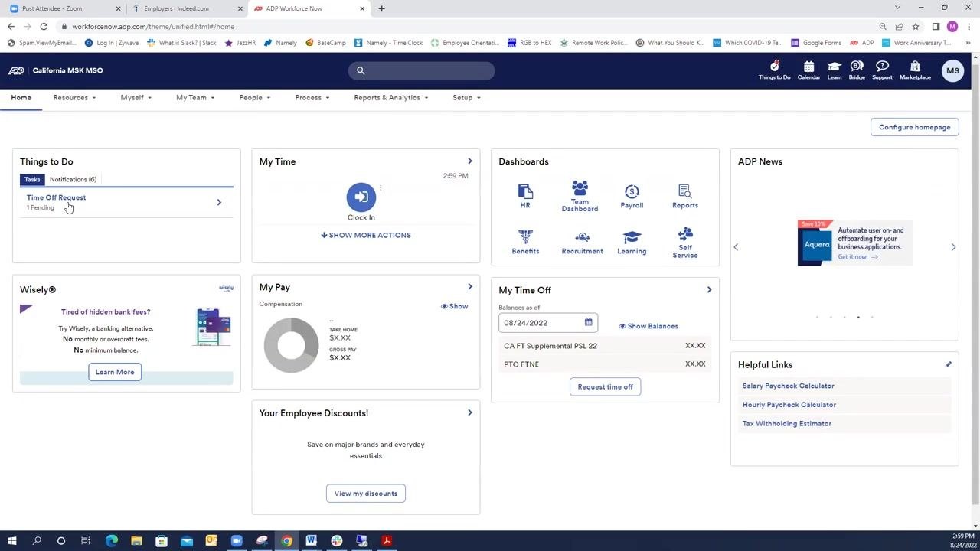This screenshot has width=980, height=551.
Task: Switch to Notifications (6) tab
Action: (x=73, y=179)
